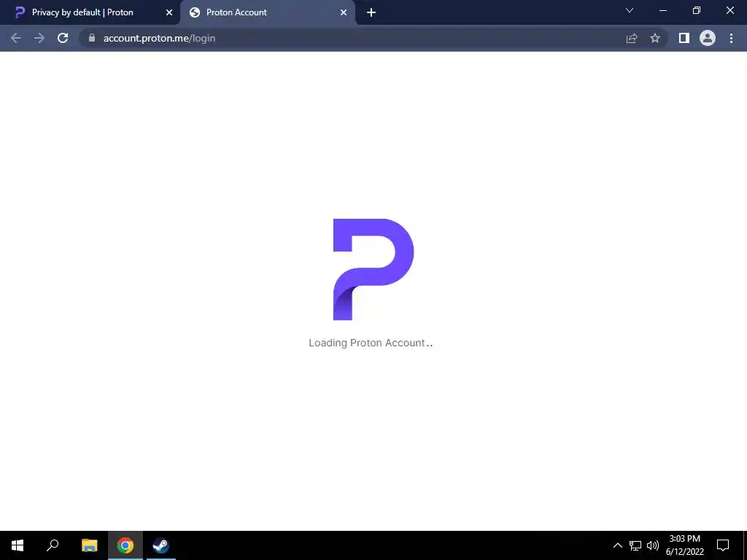Open the clock showing 3:03 PM
Image resolution: width=747 pixels, height=560 pixels.
click(x=684, y=545)
